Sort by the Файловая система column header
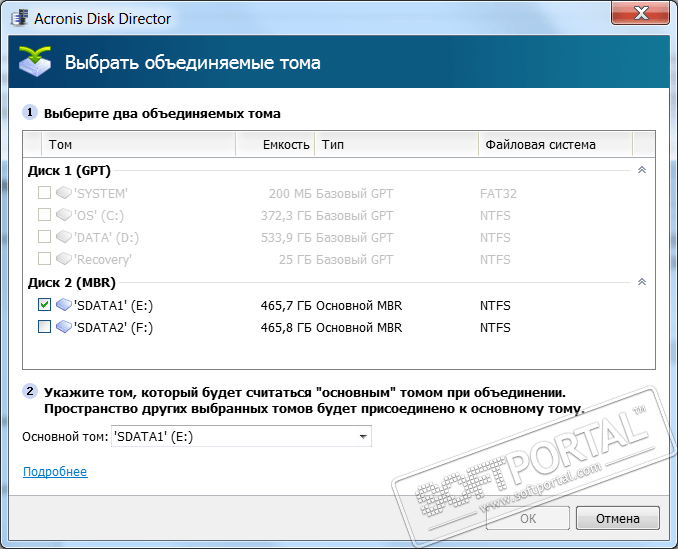 [x=556, y=144]
